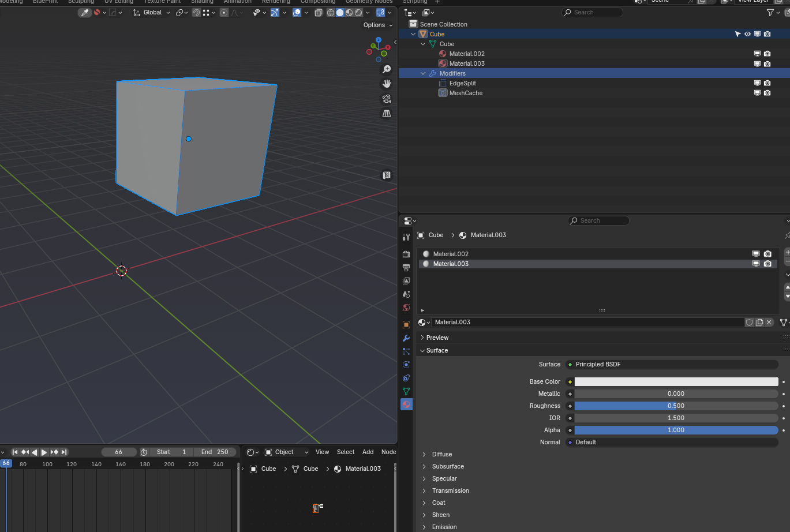Screen dimensions: 790x532
Task: Open the View Layer properties tab icon
Action: [406, 281]
